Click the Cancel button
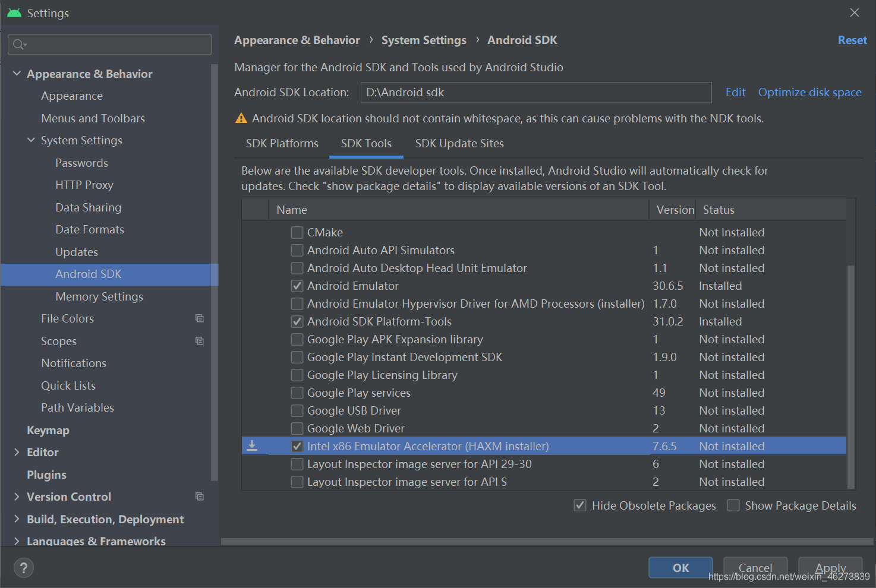This screenshot has height=588, width=876. 755,568
